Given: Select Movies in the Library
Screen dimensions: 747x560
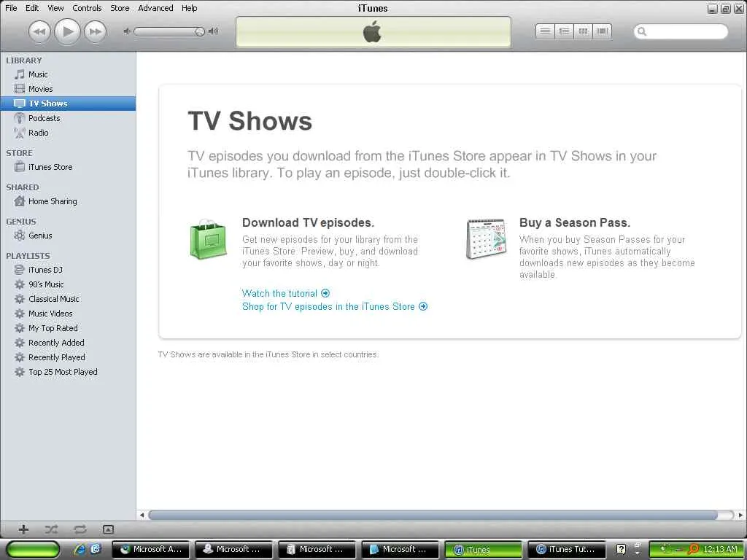Looking at the screenshot, I should pyautogui.click(x=68, y=89).
